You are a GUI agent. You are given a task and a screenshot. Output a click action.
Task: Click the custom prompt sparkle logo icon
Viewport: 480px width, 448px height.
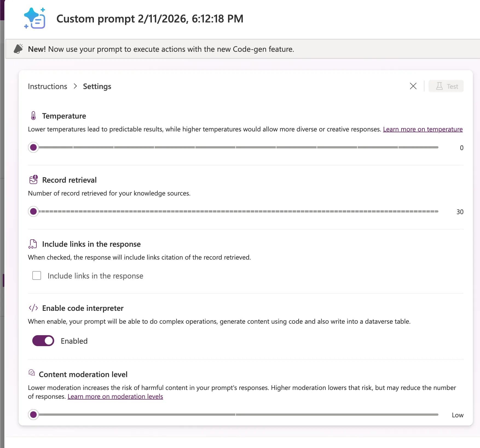click(x=34, y=18)
